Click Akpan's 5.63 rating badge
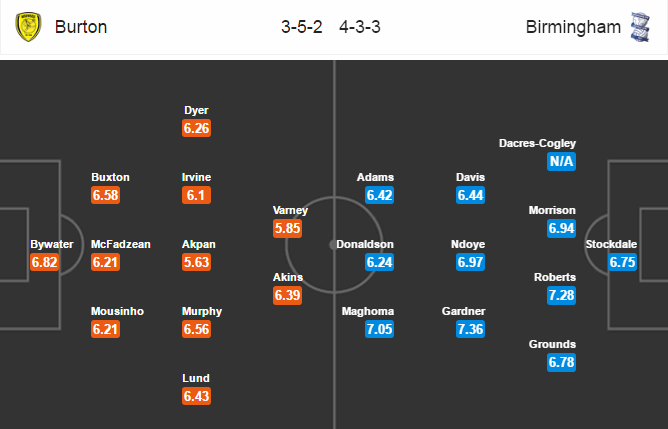Screen dimensions: 668x429 tap(196, 262)
